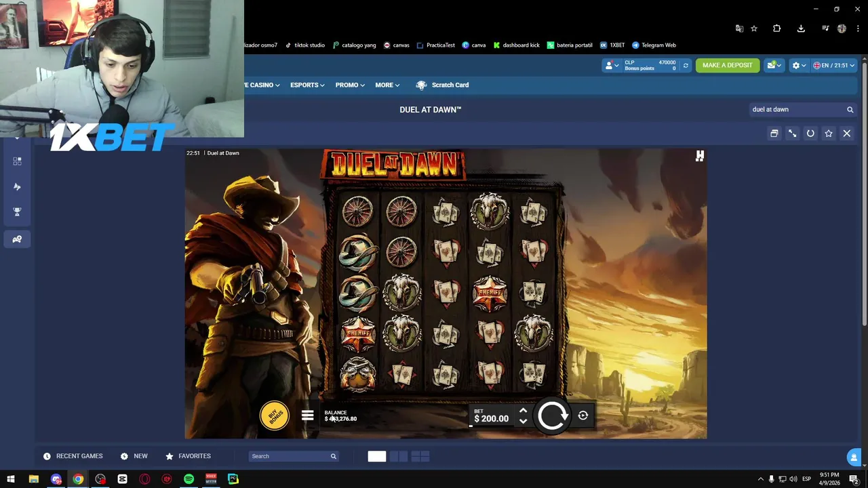Open the support chat bubble
The image size is (868, 488).
pos(853,457)
